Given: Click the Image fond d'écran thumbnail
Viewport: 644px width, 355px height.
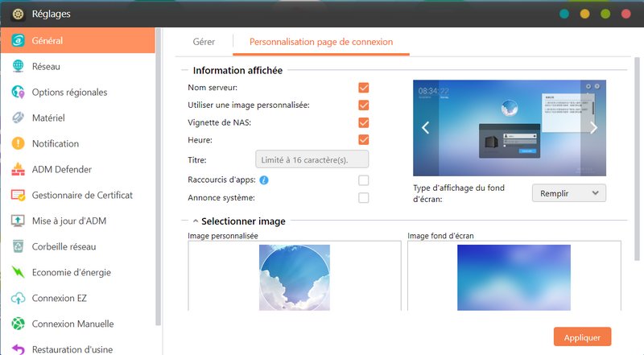Looking at the screenshot, I should click(x=514, y=278).
